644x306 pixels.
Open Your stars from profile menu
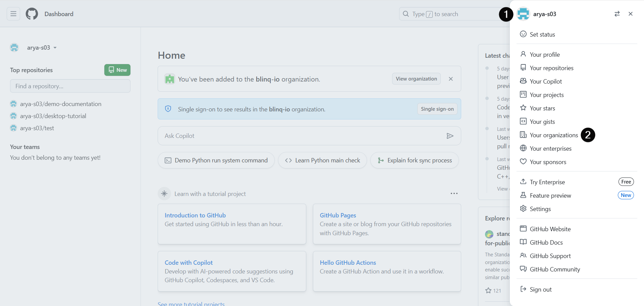(542, 108)
